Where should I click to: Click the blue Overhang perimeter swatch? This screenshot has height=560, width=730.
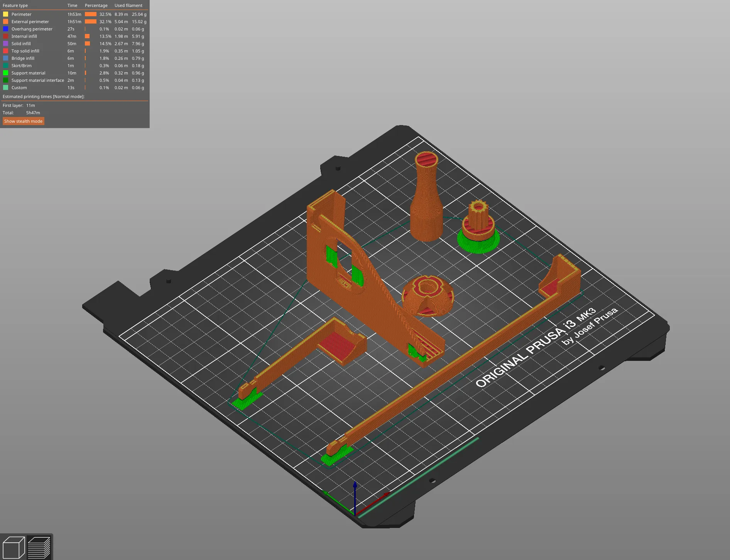(6, 29)
